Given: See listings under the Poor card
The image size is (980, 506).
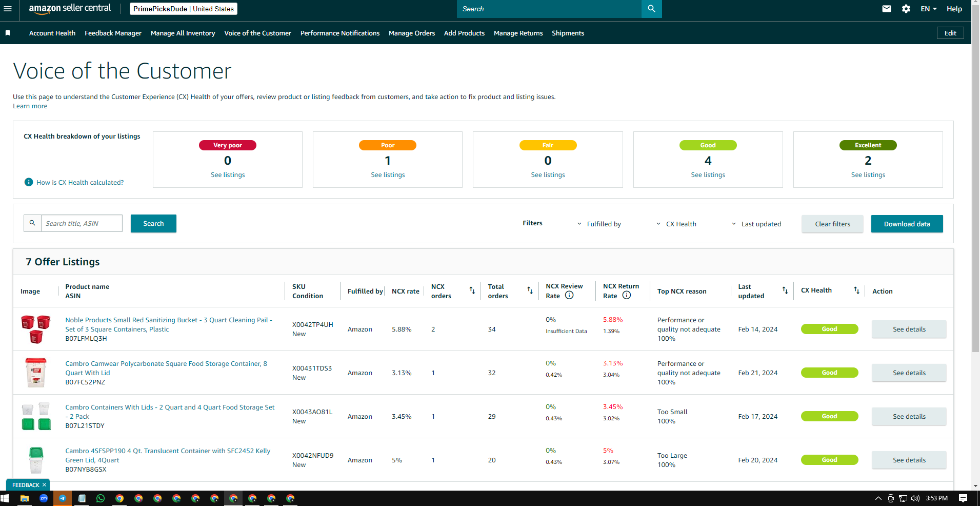Looking at the screenshot, I should tap(388, 175).
